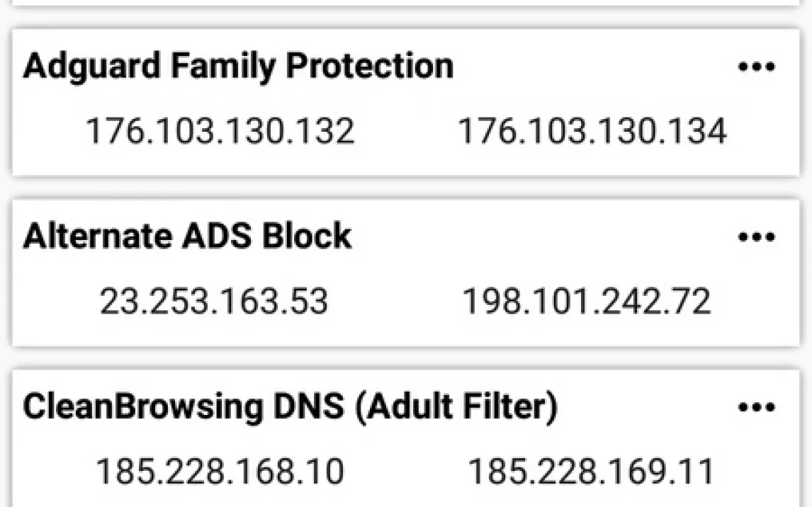The image size is (812, 507).
Task: Select primary DNS address 176.103.130.132
Action: (x=220, y=132)
